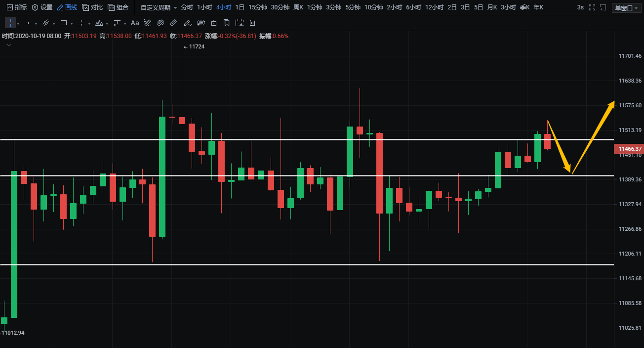
Task: Collapse the chevron below the time info
Action: 9,45
